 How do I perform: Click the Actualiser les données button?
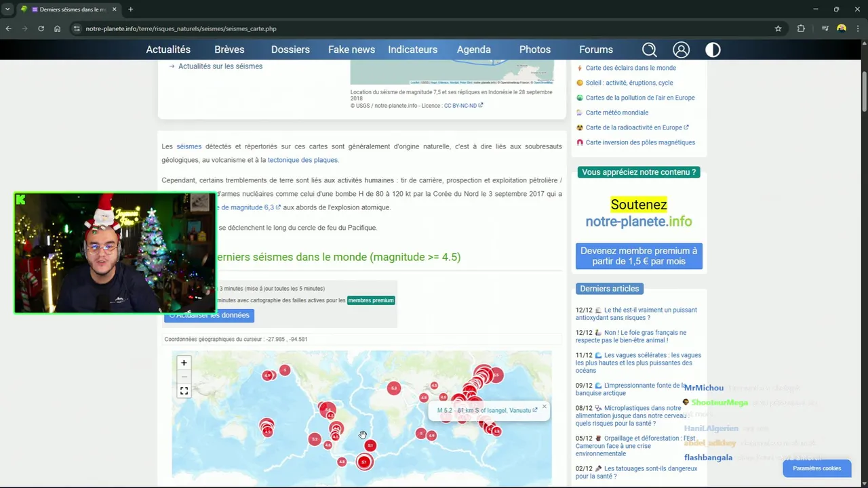coord(209,315)
